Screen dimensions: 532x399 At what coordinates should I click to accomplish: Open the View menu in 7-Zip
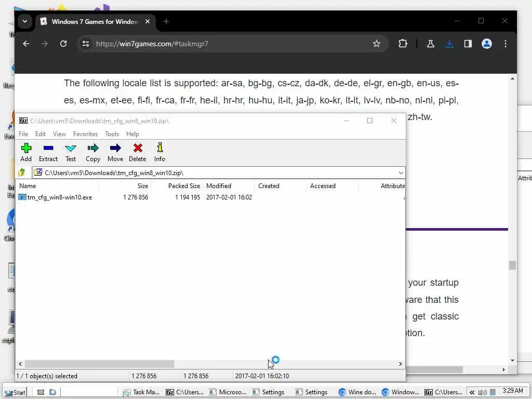[59, 134]
